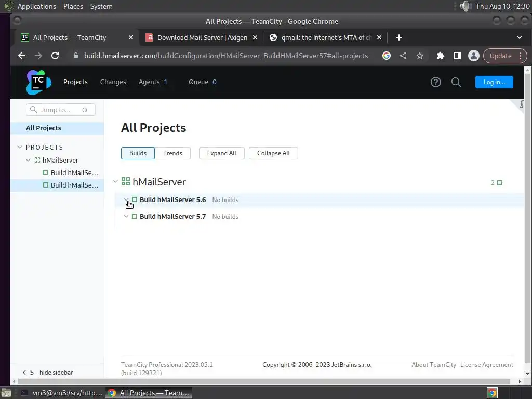
Task: Expand the Build hMailServer 5.6 chevron
Action: point(126,199)
